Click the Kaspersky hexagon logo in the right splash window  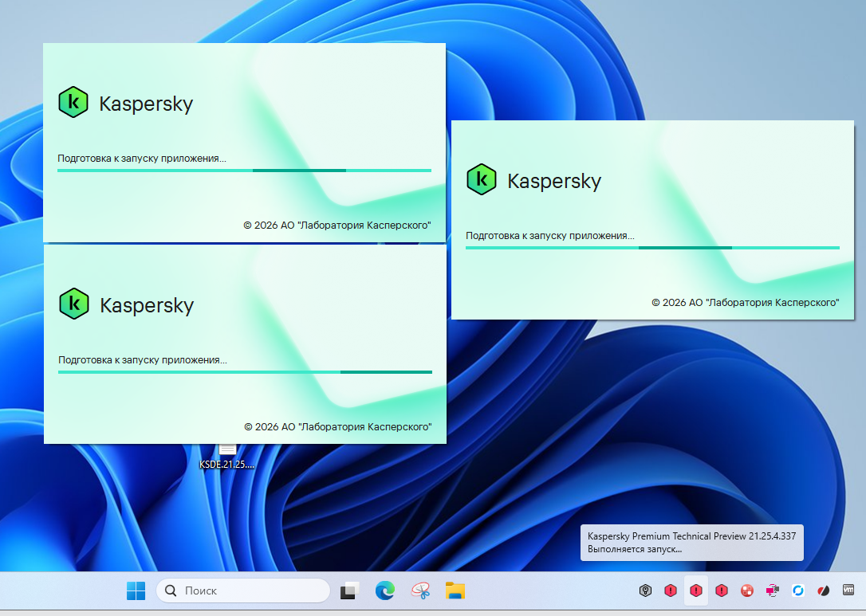click(482, 179)
